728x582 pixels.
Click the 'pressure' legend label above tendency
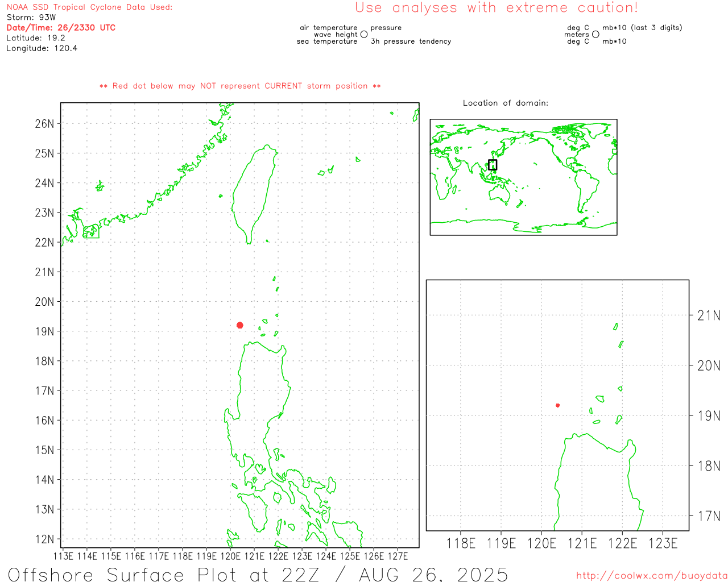pyautogui.click(x=386, y=28)
